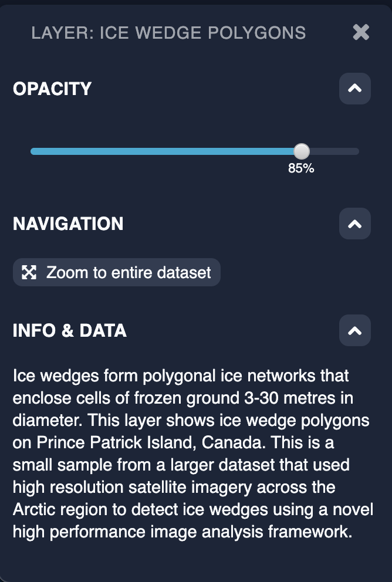Click the Zoom to entire dataset button

point(117,272)
